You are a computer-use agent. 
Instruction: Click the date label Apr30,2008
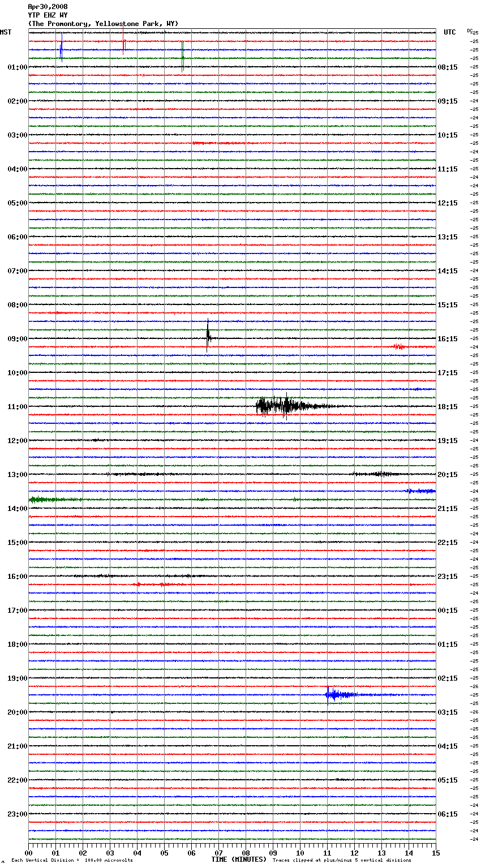pyautogui.click(x=48, y=7)
